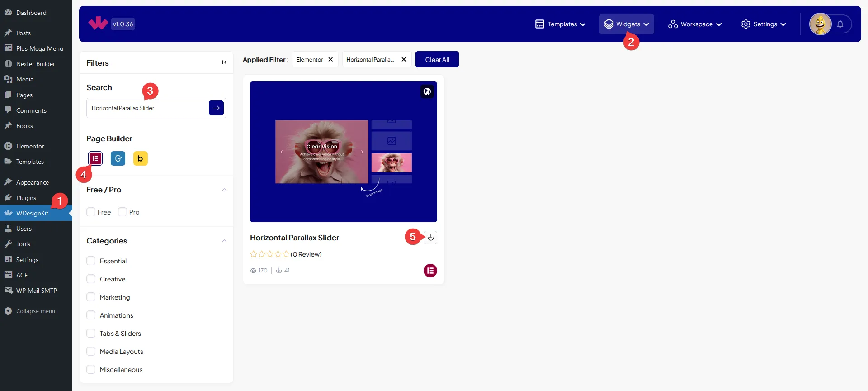Collapse the Categories section
Screen dimensions: 868x391
point(224,241)
